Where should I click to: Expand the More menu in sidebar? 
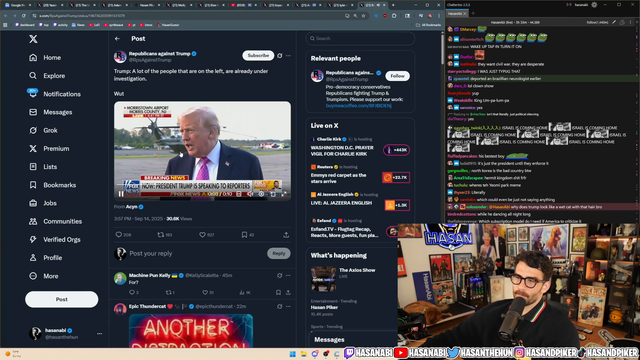tap(44, 276)
